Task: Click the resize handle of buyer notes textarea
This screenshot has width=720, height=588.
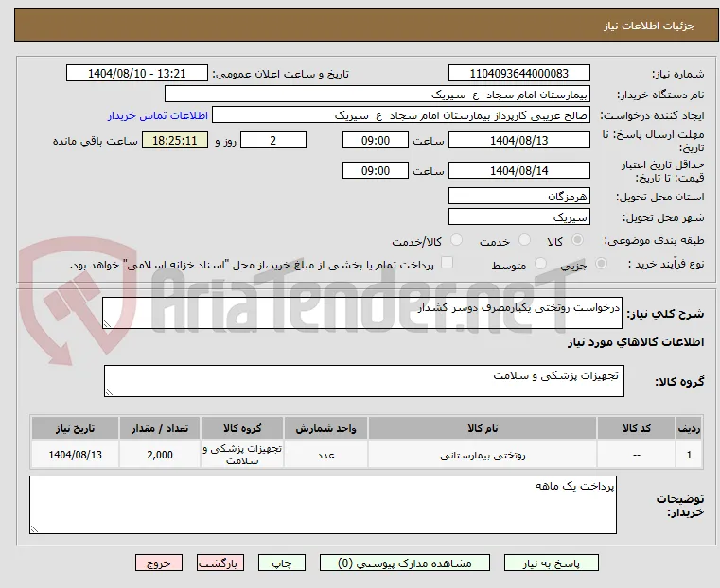Action: (34, 528)
